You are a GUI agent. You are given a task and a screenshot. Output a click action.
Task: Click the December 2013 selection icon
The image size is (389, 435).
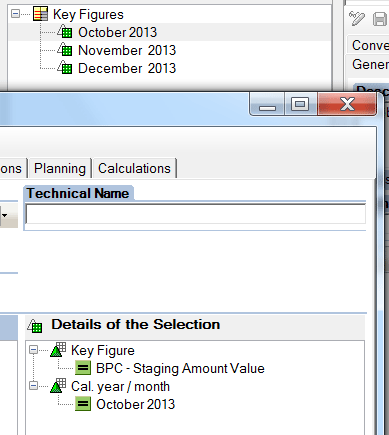point(65,68)
